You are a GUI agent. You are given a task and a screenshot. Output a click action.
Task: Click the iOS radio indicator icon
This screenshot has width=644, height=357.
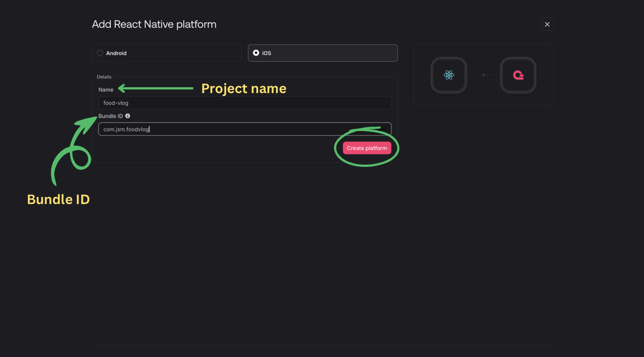(256, 53)
